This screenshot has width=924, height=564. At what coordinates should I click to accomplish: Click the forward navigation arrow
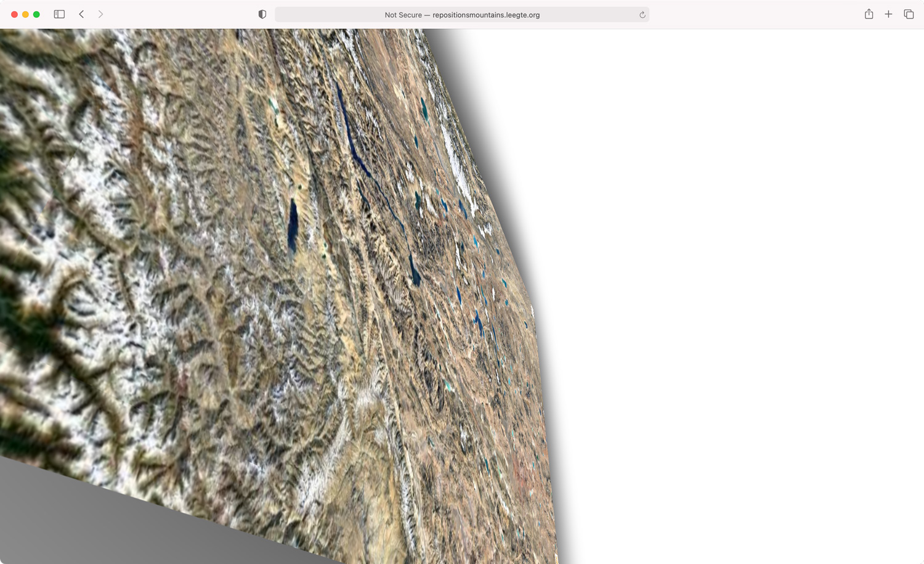click(100, 14)
